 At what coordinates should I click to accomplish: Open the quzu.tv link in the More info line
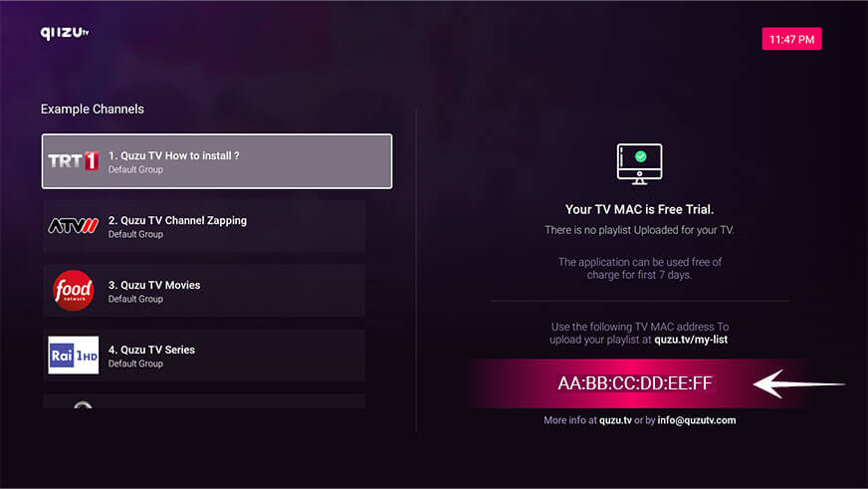(613, 420)
